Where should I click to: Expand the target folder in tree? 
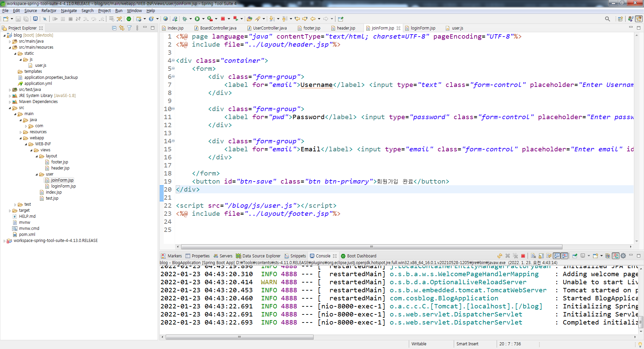[x=10, y=211]
